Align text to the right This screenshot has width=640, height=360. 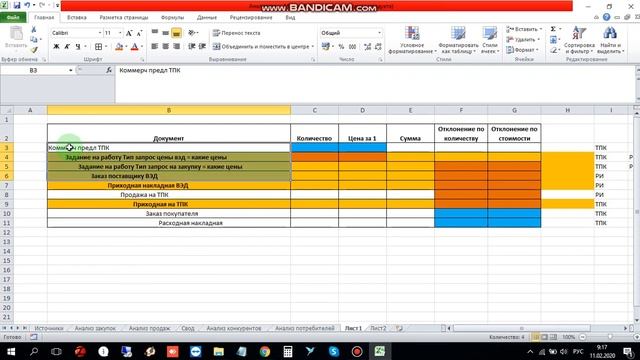(x=176, y=47)
